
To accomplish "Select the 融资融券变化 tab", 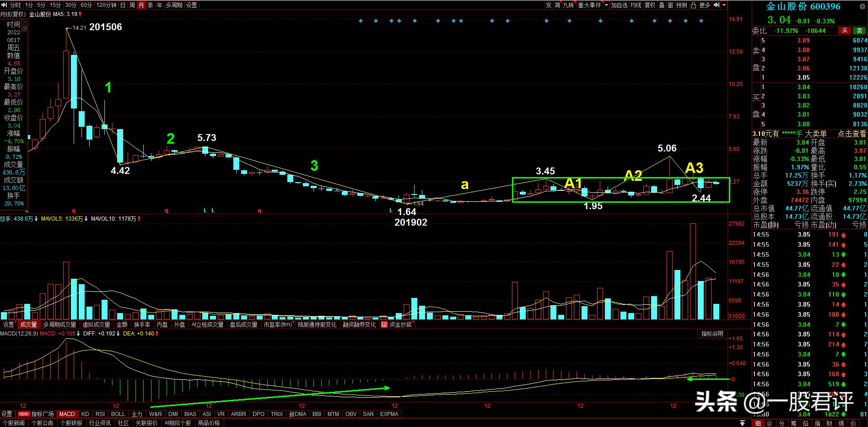I will (359, 324).
